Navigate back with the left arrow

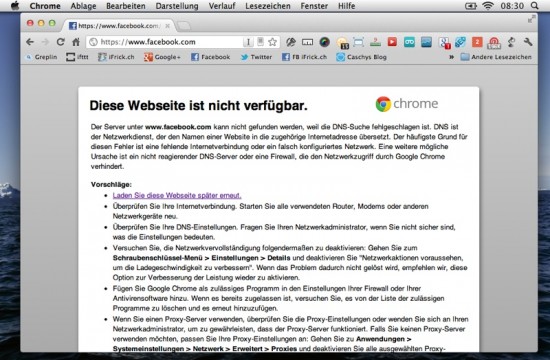click(x=30, y=42)
